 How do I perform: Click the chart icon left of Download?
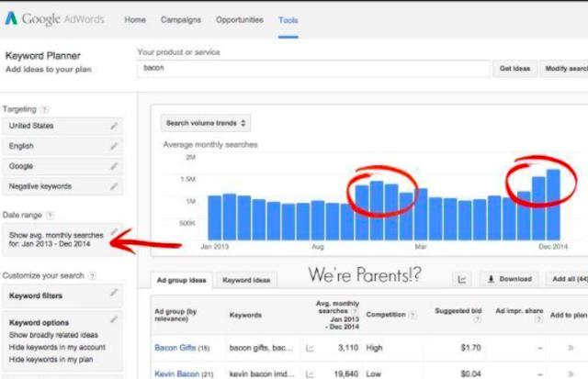click(462, 279)
